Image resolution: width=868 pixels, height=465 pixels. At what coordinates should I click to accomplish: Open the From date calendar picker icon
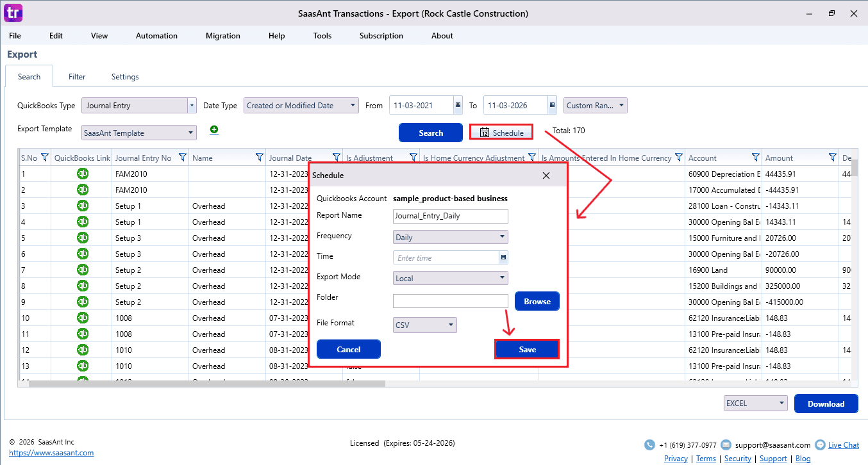click(x=458, y=106)
